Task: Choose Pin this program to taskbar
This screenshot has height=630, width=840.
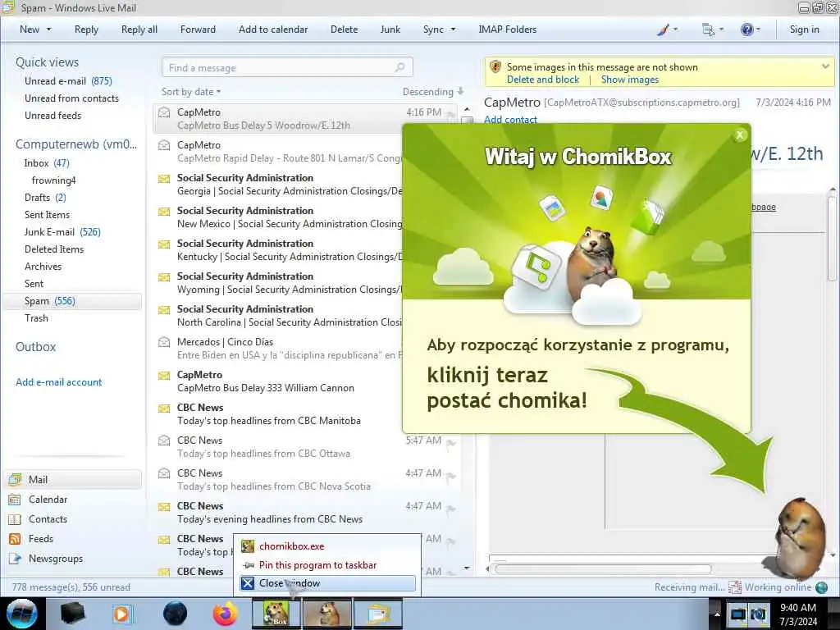Action: [327, 565]
